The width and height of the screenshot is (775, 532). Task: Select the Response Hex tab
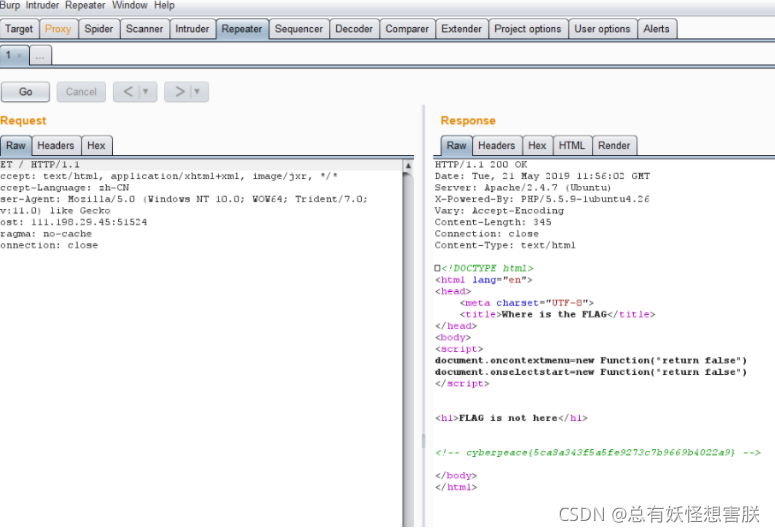tap(537, 145)
